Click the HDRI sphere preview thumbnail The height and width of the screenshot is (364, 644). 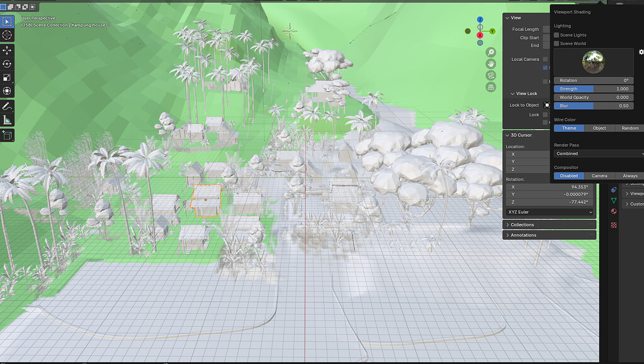[x=593, y=62]
